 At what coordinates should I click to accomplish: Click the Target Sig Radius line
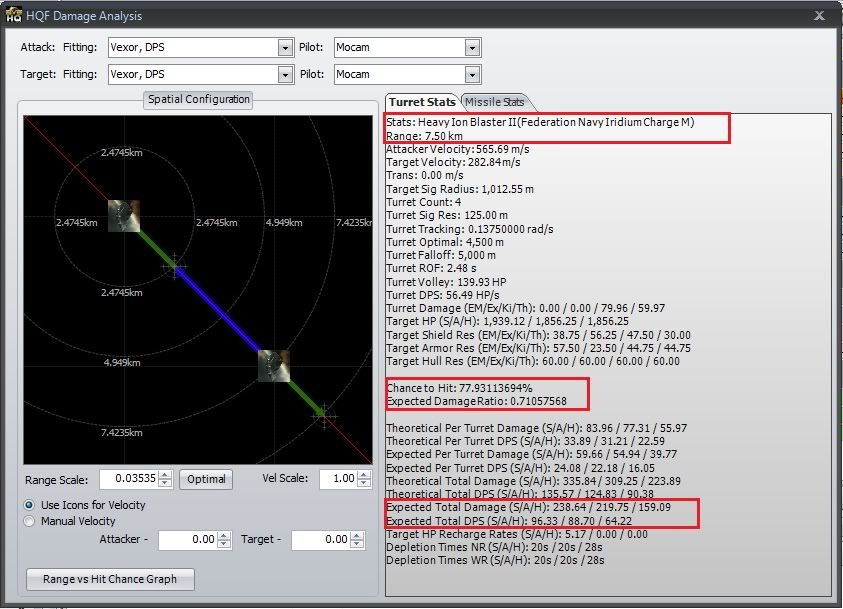coord(460,189)
